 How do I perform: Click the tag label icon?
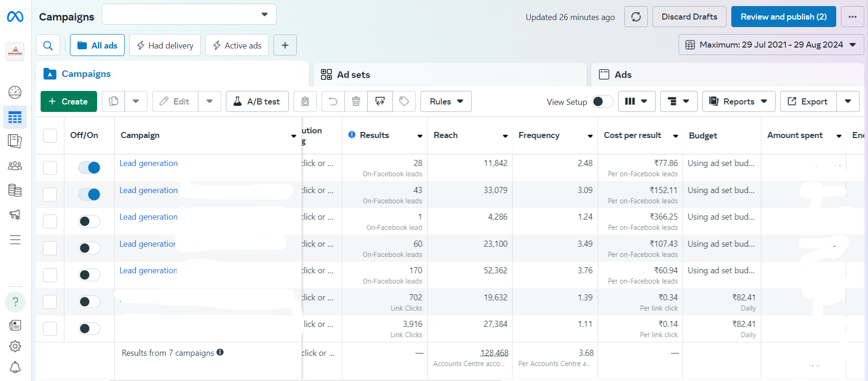(x=404, y=101)
